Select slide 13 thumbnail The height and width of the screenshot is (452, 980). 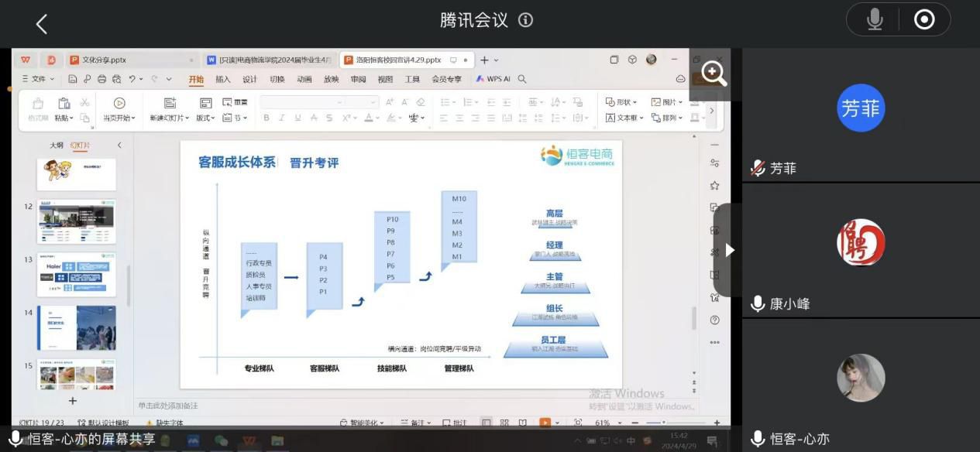click(x=77, y=274)
